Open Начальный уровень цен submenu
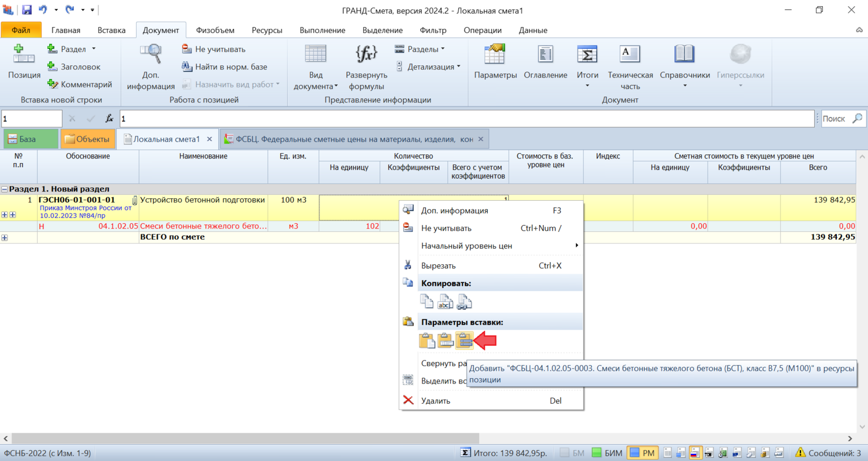Image resolution: width=868 pixels, height=461 pixels. pos(491,245)
